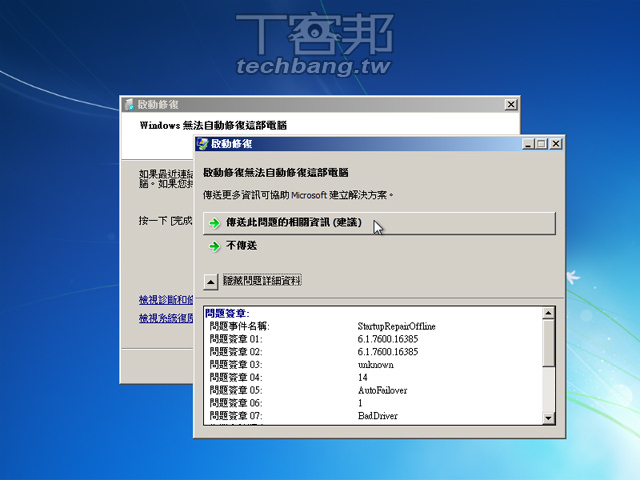Choose the 不傳送 (don't send) option
Viewport: 640px width, 480px height.
[x=241, y=246]
